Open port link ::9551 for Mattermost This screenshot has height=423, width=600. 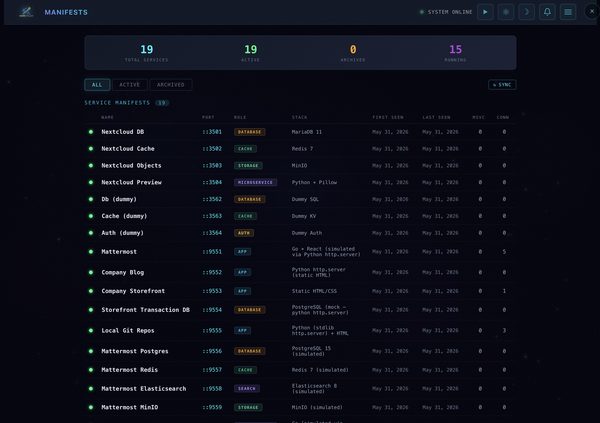212,252
